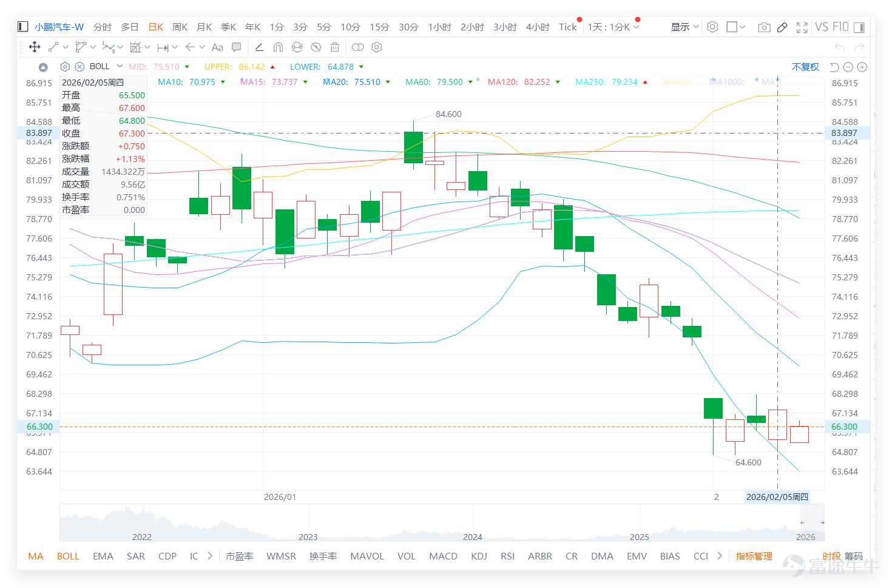The height and width of the screenshot is (588, 892).
Task: Show more indicators with chevron after IC
Action: pos(210,556)
